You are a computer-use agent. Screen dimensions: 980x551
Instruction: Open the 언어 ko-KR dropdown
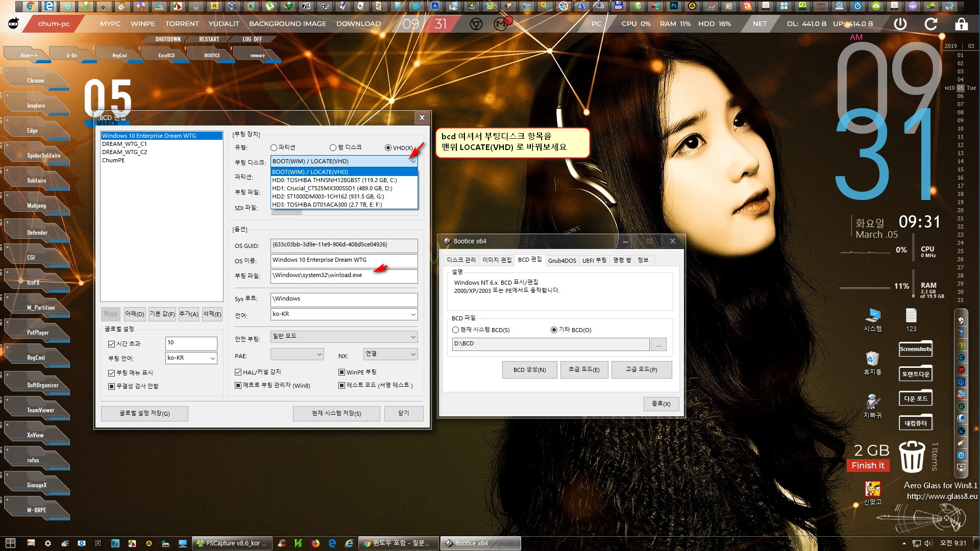(344, 314)
